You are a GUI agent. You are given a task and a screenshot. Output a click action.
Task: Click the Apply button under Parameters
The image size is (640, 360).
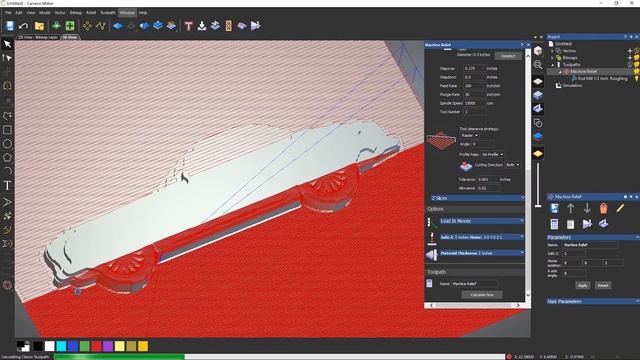tap(582, 285)
